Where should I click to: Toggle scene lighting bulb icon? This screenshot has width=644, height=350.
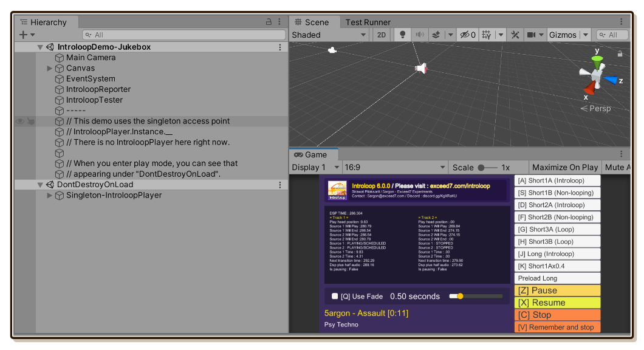tap(402, 35)
